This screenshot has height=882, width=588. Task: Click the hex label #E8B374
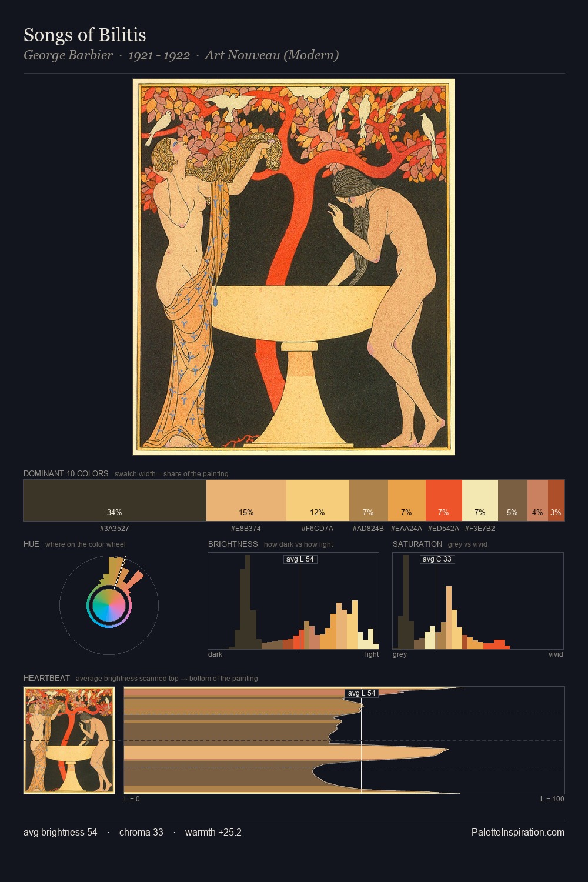click(246, 529)
